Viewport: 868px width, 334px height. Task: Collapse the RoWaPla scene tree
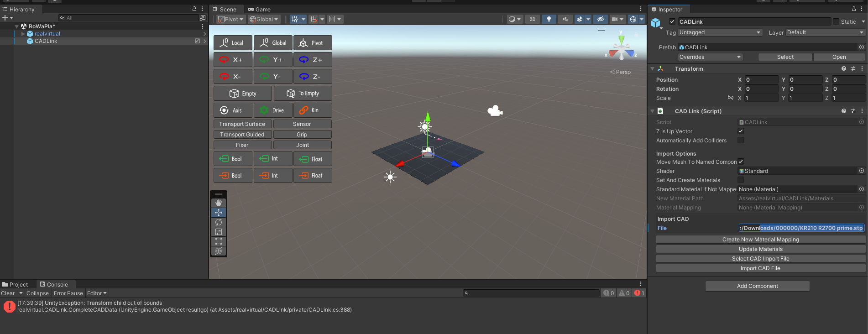pos(16,26)
